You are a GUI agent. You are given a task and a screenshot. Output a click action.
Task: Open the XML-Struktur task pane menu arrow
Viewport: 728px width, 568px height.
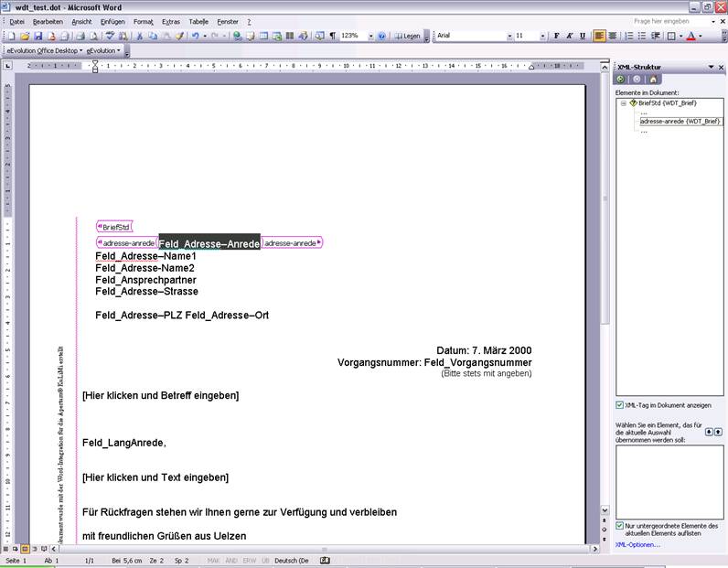[x=711, y=68]
